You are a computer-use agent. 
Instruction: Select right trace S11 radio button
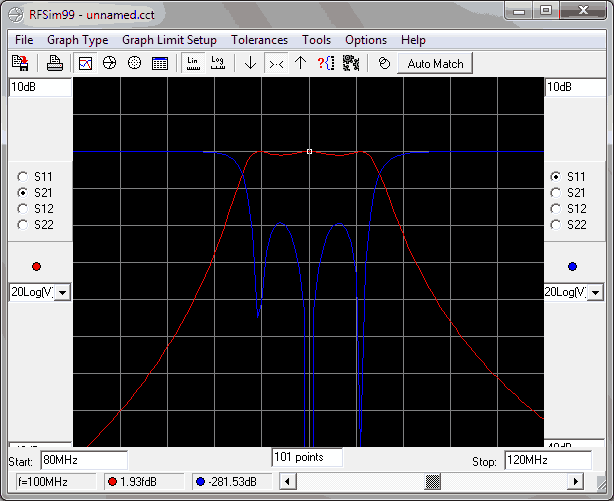(556, 177)
